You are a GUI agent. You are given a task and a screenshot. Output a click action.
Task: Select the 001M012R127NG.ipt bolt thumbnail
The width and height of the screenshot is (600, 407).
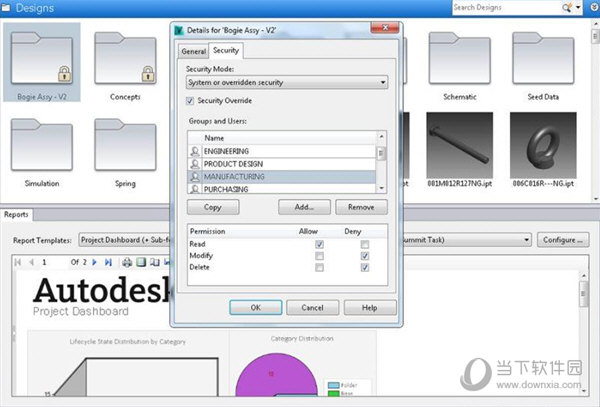click(x=460, y=145)
